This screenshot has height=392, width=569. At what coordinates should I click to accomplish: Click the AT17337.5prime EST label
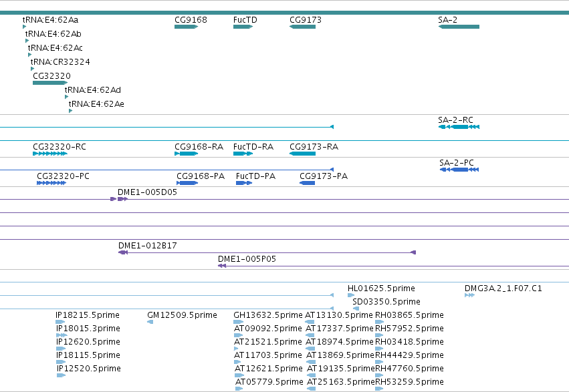pyautogui.click(x=340, y=329)
